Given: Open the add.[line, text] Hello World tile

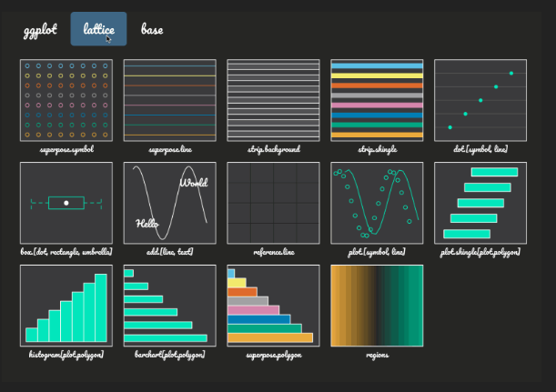Looking at the screenshot, I should [x=170, y=203].
